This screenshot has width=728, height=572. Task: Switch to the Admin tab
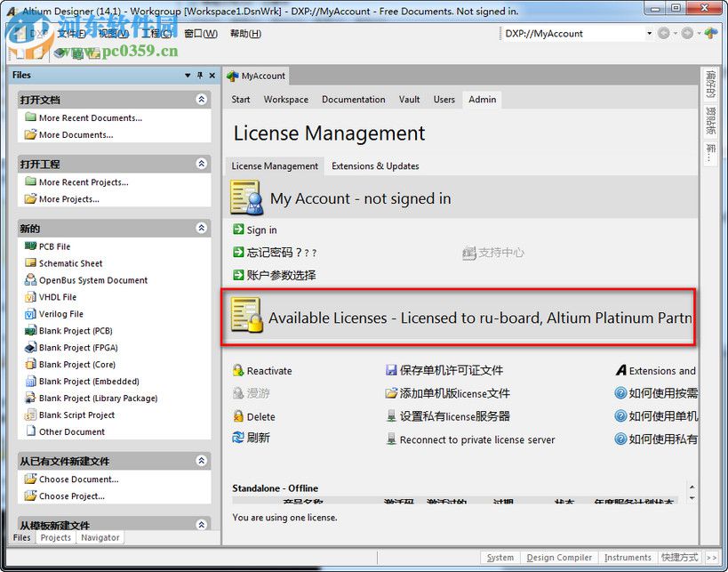coord(482,100)
